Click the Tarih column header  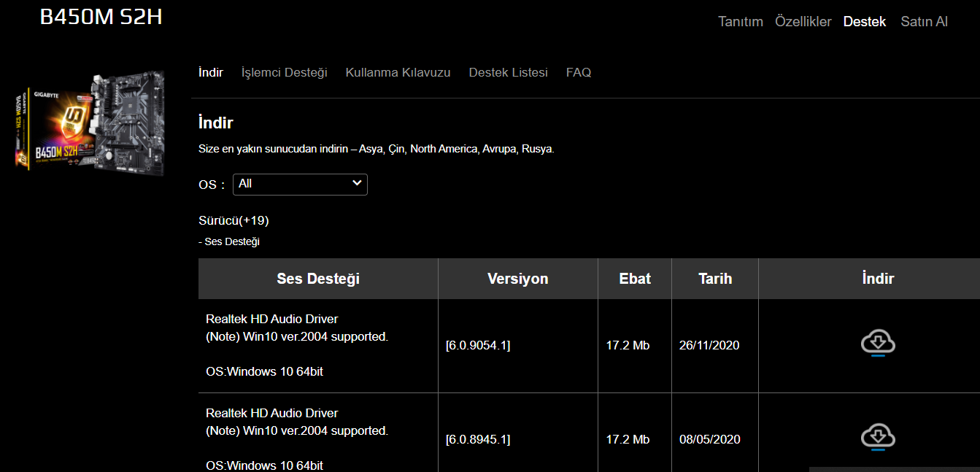[715, 279]
